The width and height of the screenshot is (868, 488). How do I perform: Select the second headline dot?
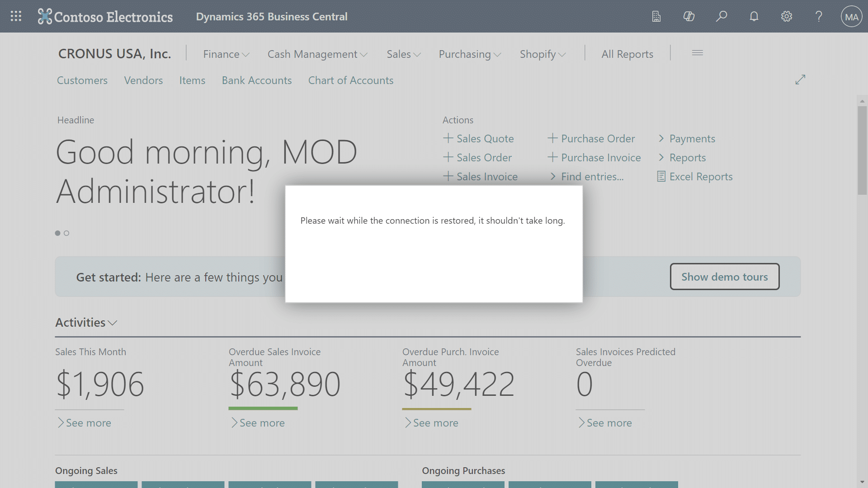click(66, 233)
